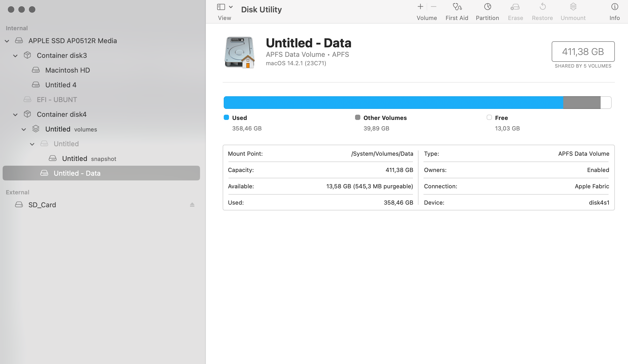
Task: Eject the SD_Card volume
Action: 192,205
